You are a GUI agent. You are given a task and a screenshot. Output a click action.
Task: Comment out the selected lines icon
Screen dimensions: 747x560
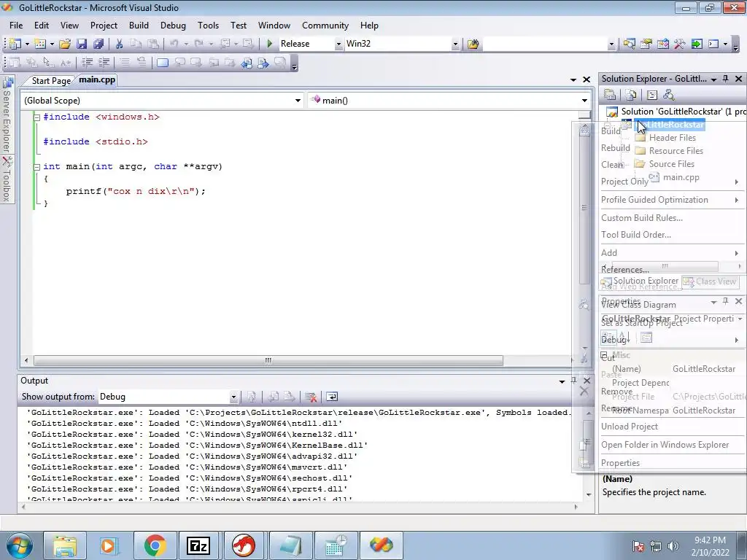[x=125, y=63]
